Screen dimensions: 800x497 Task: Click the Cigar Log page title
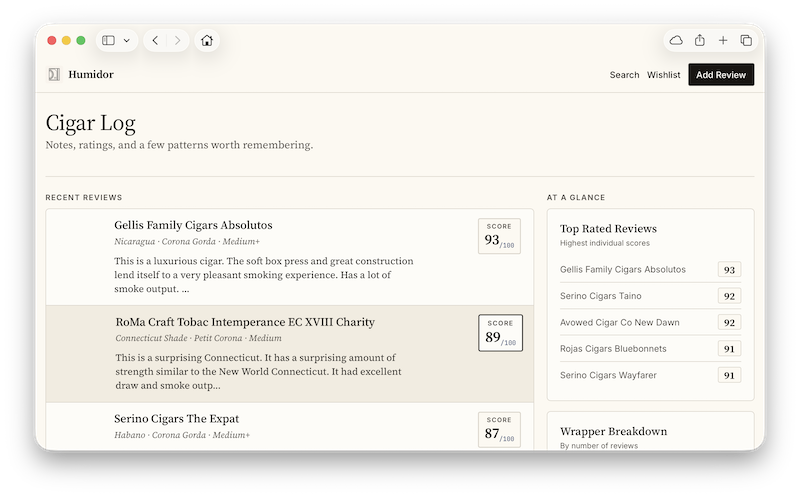[x=90, y=123]
